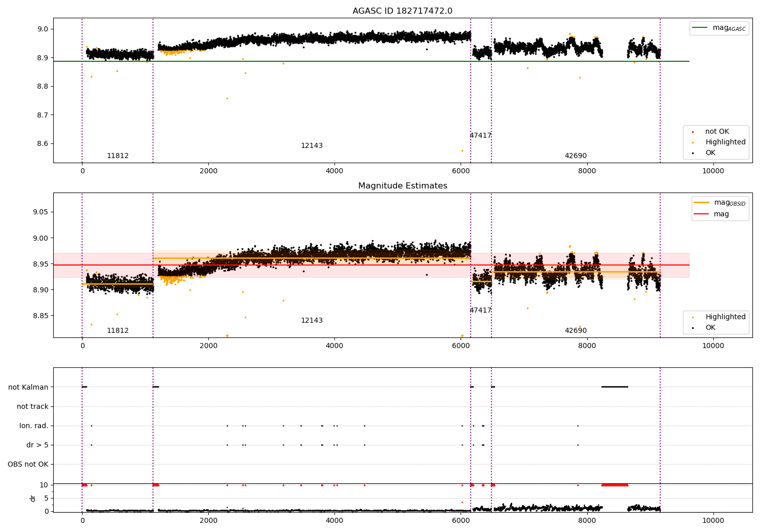Viewport: 760px width, 532px height.
Task: Click the 'OBS not OK' axis label
Action: point(28,465)
